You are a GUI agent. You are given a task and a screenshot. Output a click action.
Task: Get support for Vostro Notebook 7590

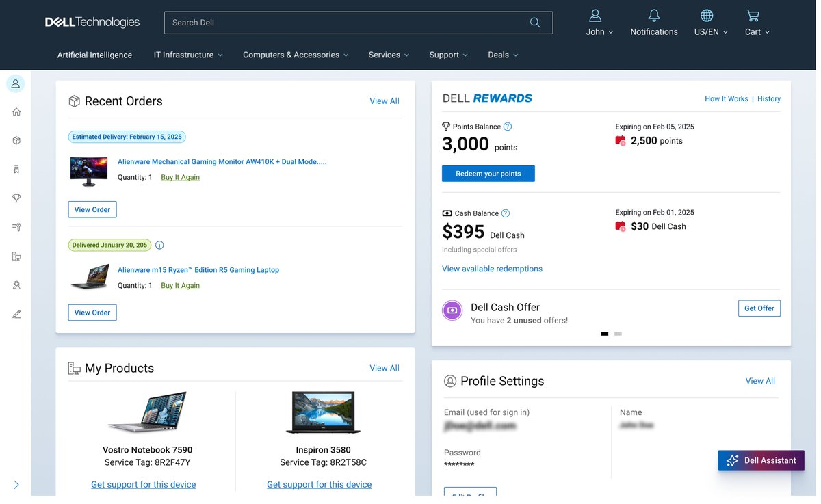[x=144, y=485]
